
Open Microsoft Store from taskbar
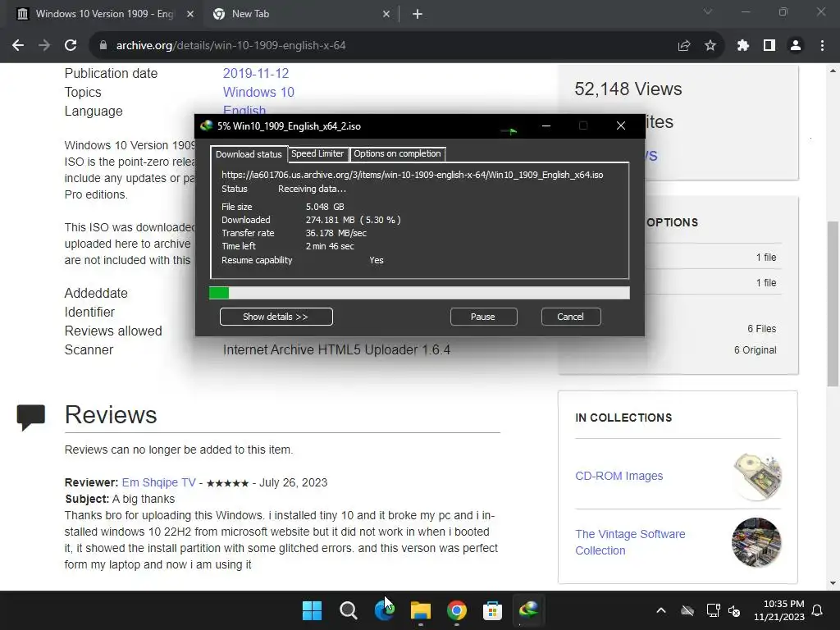492,610
